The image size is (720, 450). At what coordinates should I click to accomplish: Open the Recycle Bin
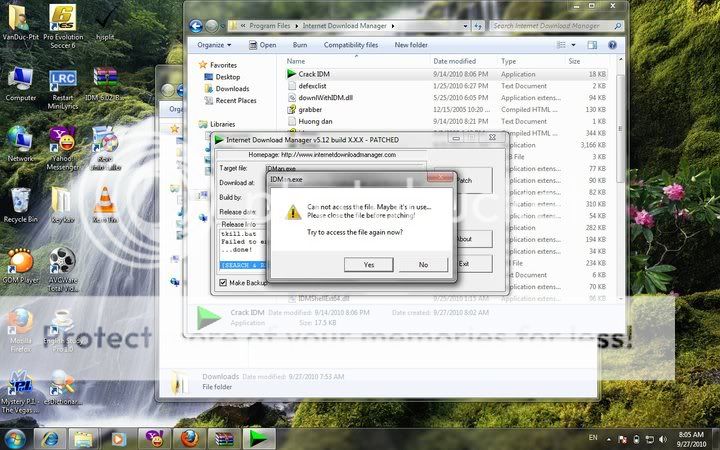20,205
